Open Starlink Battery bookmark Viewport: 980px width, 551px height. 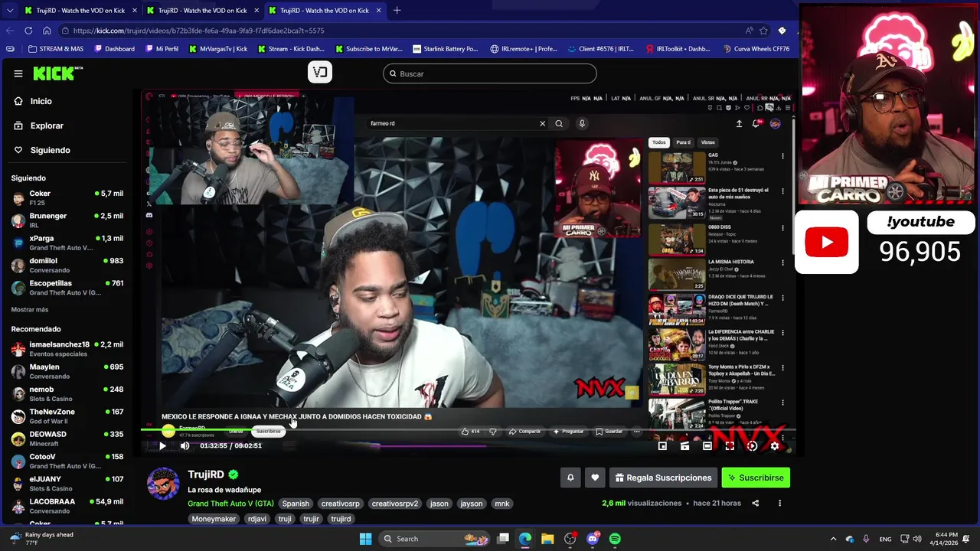point(446,49)
